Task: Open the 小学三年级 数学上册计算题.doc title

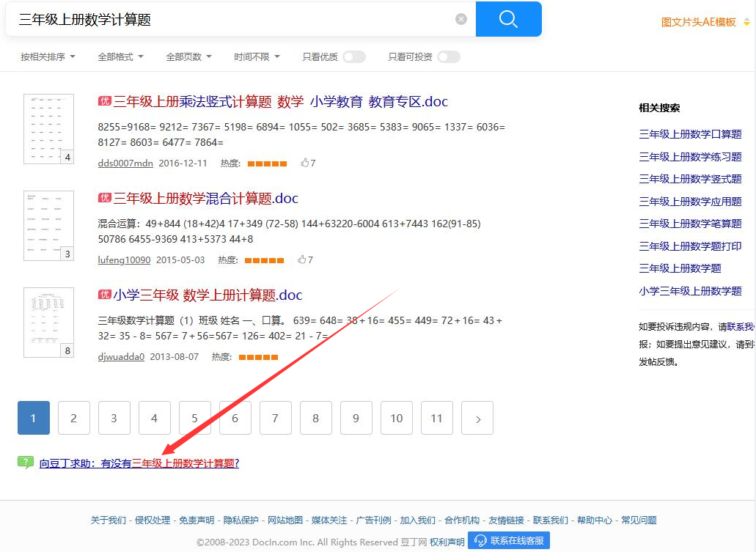Action: (208, 295)
